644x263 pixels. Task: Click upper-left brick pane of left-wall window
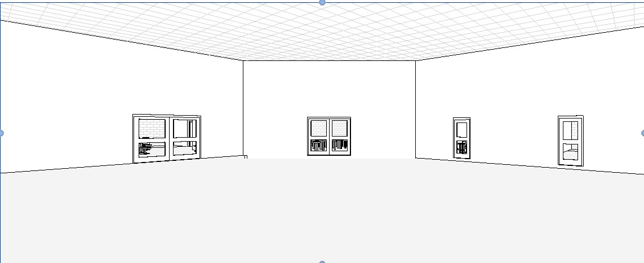[151, 128]
